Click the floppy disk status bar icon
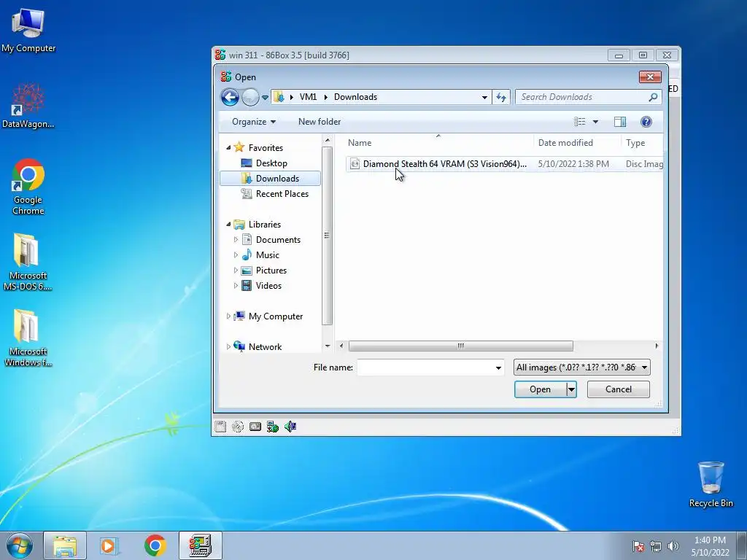Image resolution: width=747 pixels, height=560 pixels. click(220, 427)
